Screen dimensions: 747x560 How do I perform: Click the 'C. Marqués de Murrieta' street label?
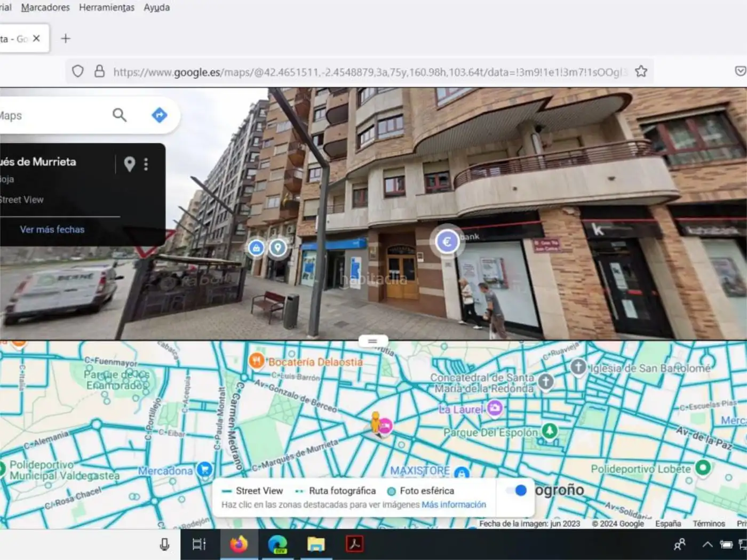295,455
